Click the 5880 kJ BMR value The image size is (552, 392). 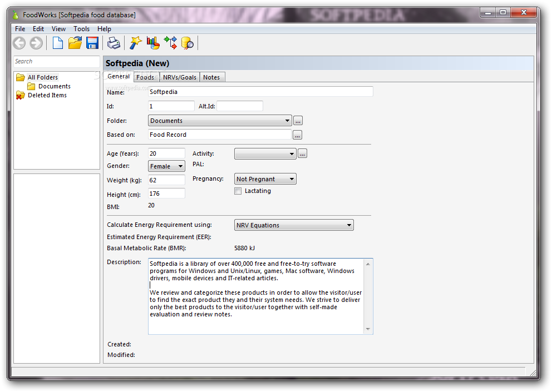point(244,248)
